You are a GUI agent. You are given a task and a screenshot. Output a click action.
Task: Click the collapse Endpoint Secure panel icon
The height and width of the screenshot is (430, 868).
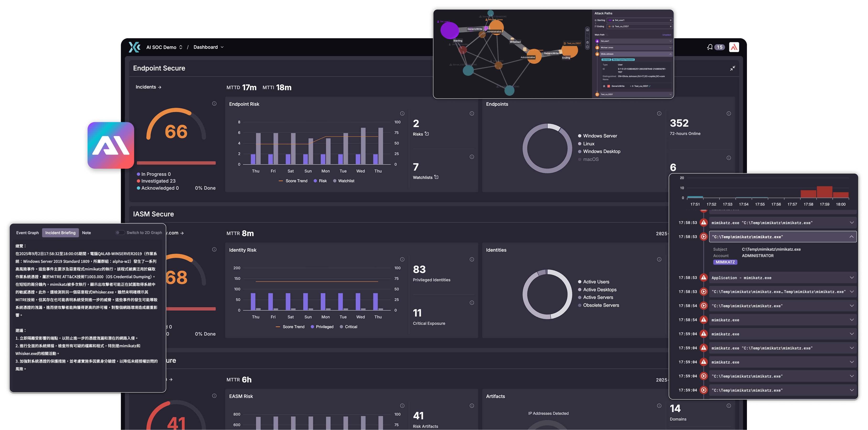click(733, 68)
